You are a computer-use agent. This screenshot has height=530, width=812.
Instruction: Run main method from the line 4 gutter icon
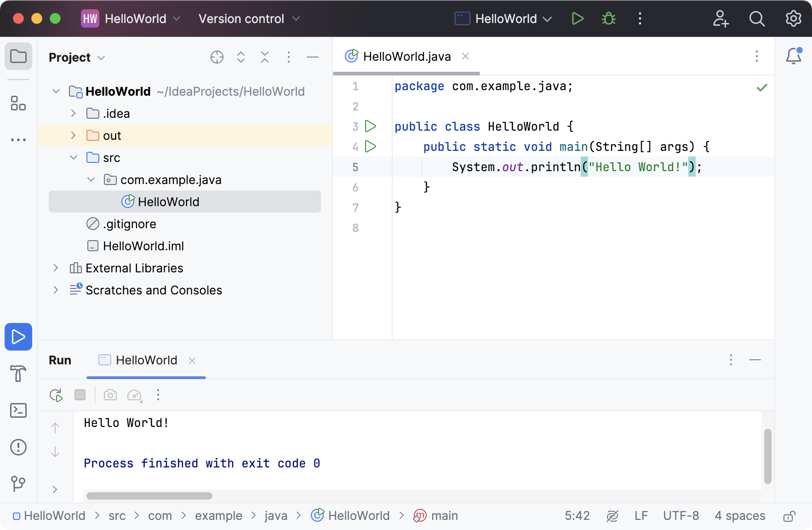tap(370, 146)
